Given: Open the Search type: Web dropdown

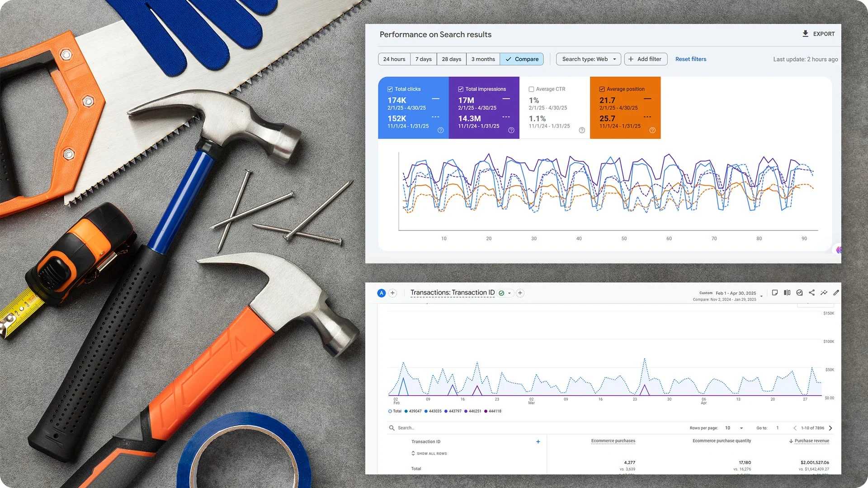Looking at the screenshot, I should coord(588,59).
